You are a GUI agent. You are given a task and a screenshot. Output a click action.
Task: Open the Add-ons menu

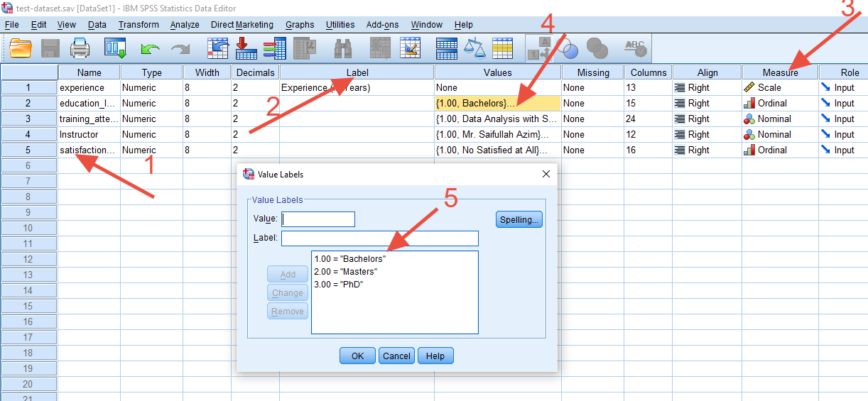click(383, 24)
